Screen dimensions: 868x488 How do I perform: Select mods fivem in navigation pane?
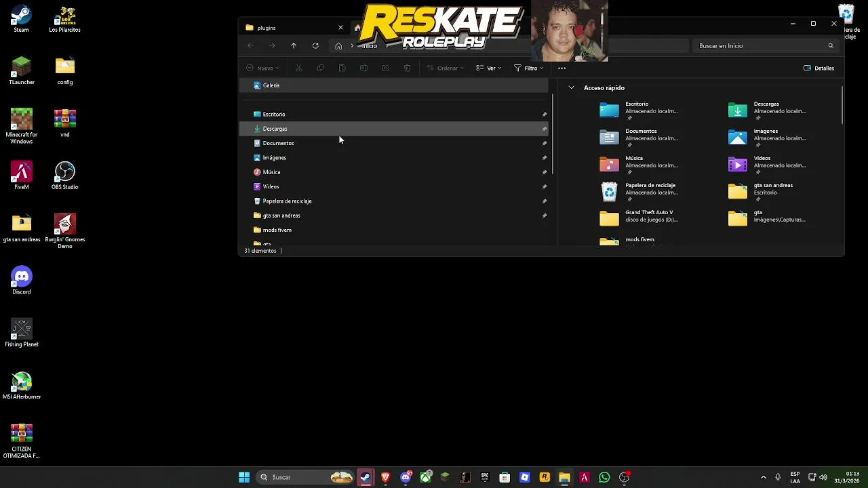(x=394, y=230)
